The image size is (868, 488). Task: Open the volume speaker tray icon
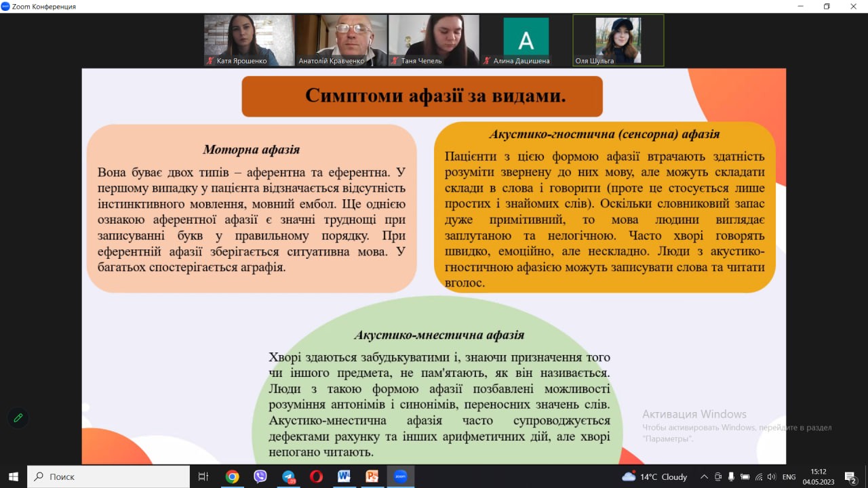[772, 476]
